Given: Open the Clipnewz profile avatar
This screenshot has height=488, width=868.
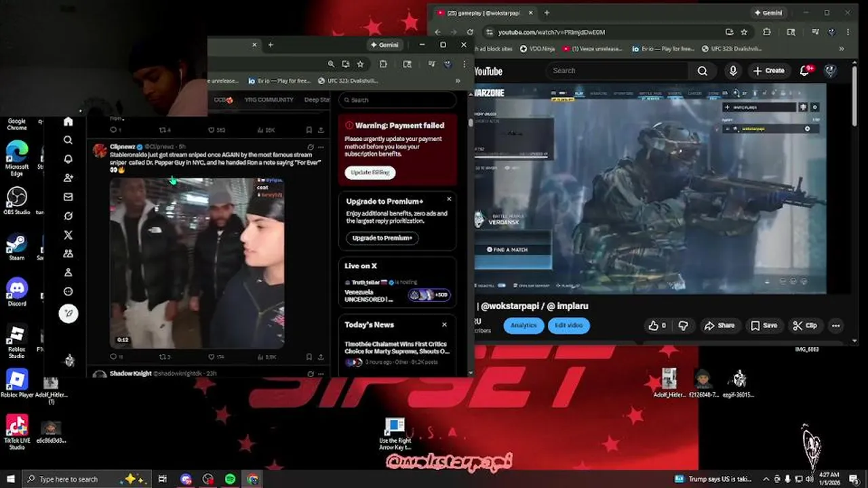Looking at the screenshot, I should (100, 150).
